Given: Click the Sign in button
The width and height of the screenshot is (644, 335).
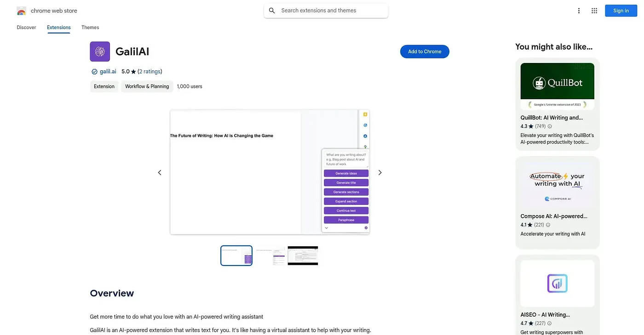Looking at the screenshot, I should coord(621,11).
